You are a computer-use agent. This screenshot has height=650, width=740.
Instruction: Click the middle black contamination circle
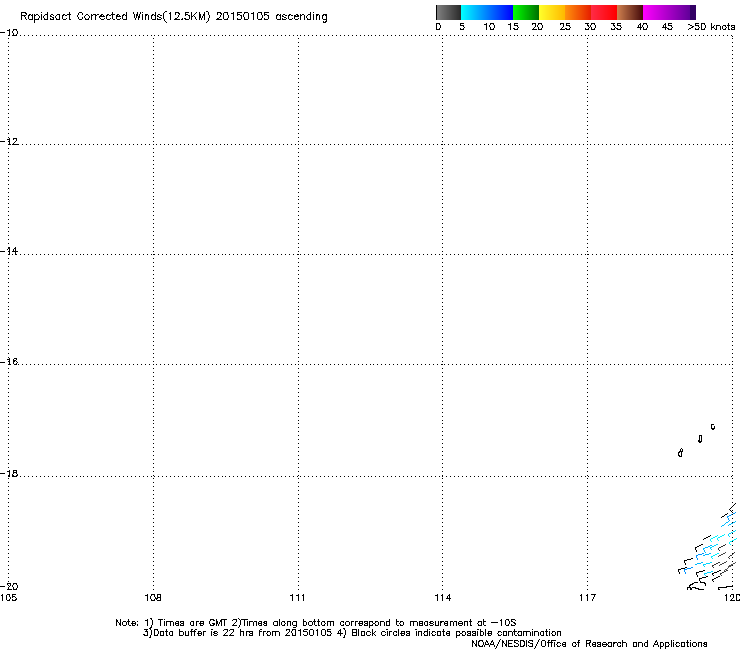700,439
